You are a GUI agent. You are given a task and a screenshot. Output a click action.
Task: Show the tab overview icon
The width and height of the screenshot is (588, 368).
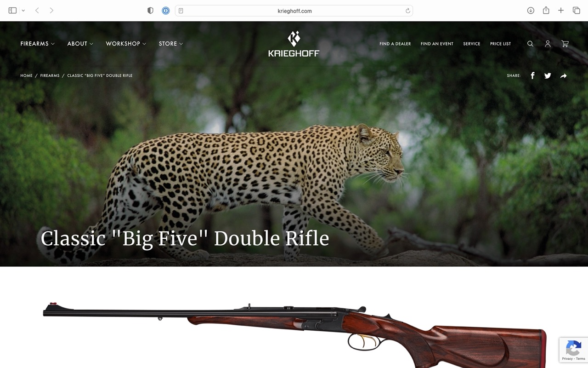(x=576, y=11)
